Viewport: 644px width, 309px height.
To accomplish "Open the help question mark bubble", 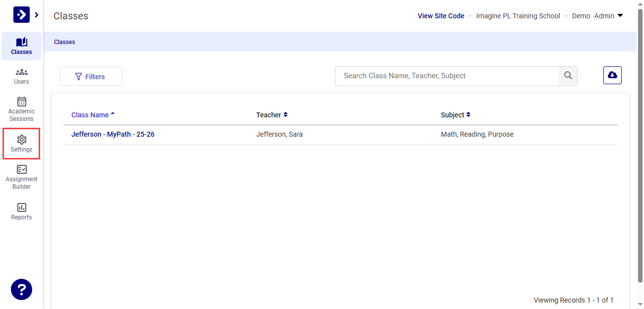I will pos(21,289).
